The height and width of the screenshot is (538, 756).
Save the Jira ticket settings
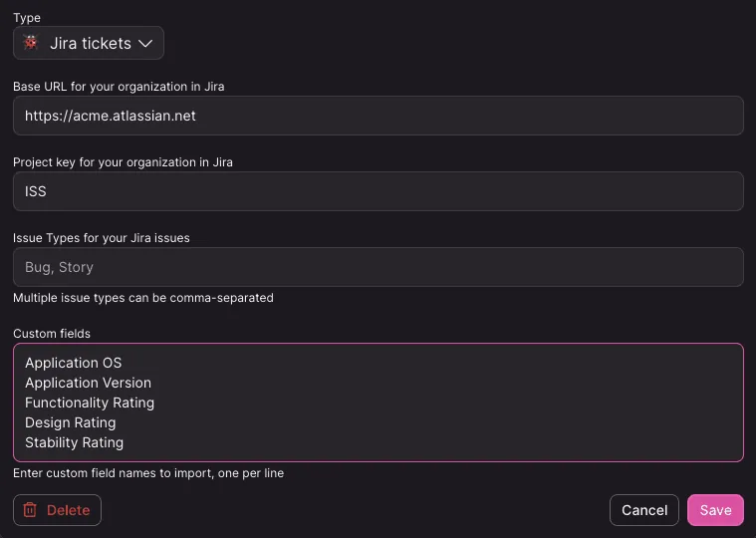tap(715, 510)
